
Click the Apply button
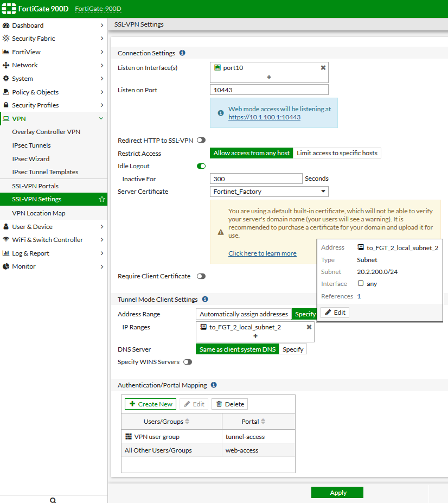coord(337,492)
